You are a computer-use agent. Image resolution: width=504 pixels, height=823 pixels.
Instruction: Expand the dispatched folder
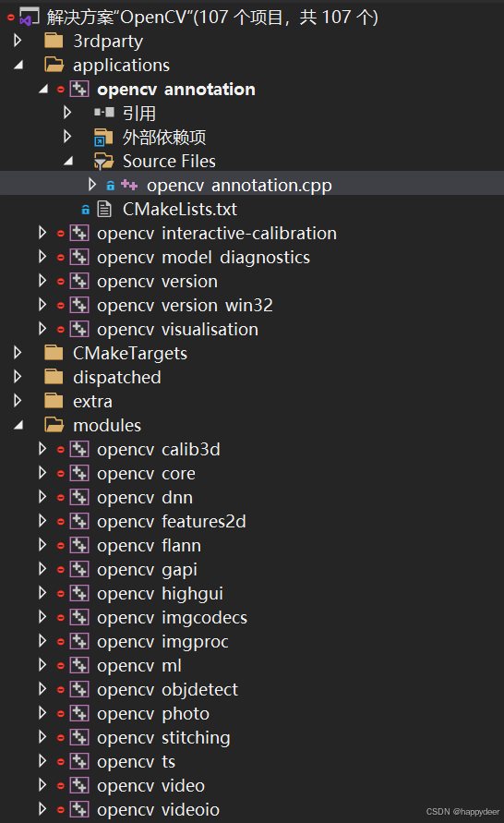click(x=18, y=376)
